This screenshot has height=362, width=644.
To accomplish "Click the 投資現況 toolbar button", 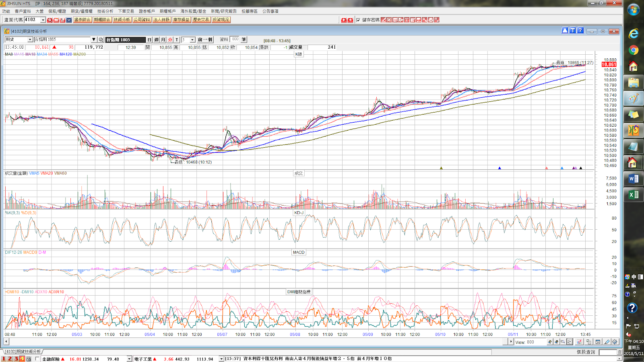I will (221, 20).
